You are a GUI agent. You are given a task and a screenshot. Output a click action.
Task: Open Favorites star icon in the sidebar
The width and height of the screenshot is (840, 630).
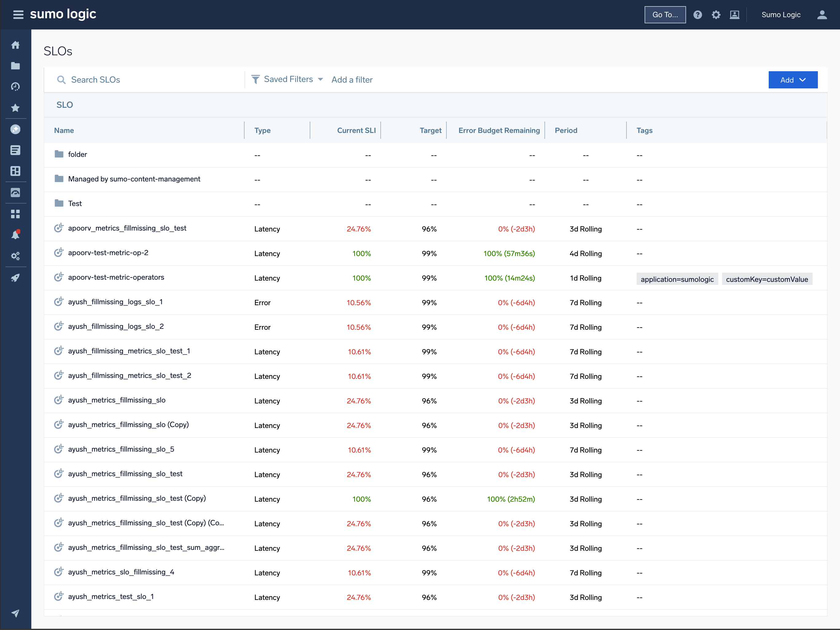pyautogui.click(x=16, y=108)
